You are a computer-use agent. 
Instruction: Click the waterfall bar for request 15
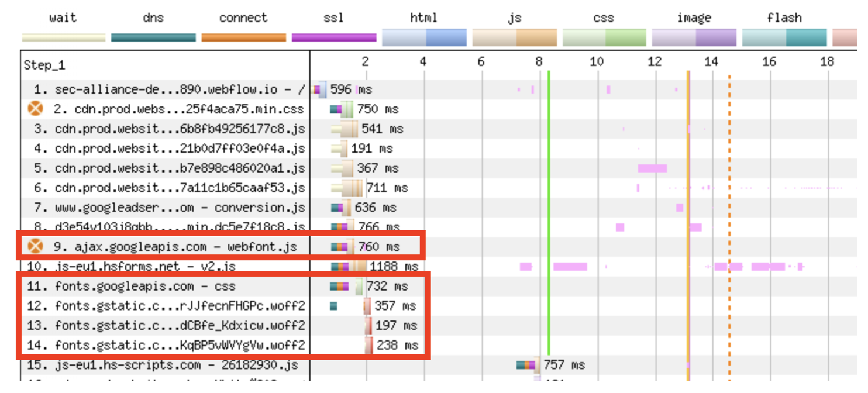(528, 365)
